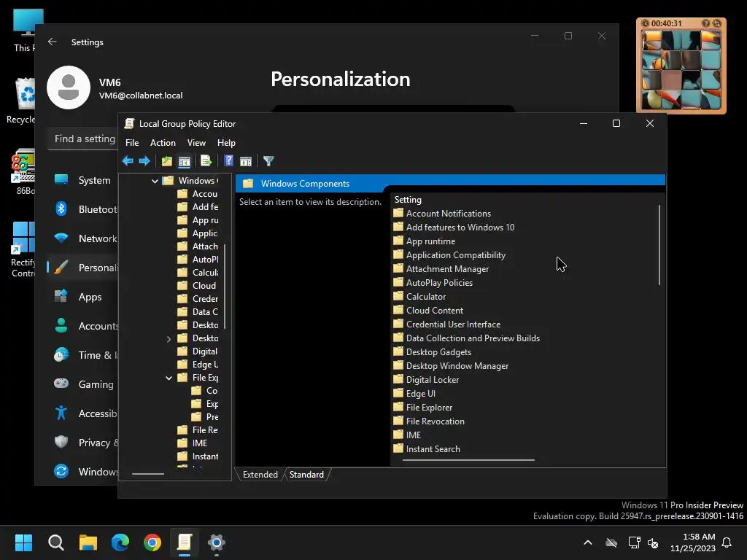Open the Windows Start button
The width and height of the screenshot is (747, 560).
coord(23,542)
